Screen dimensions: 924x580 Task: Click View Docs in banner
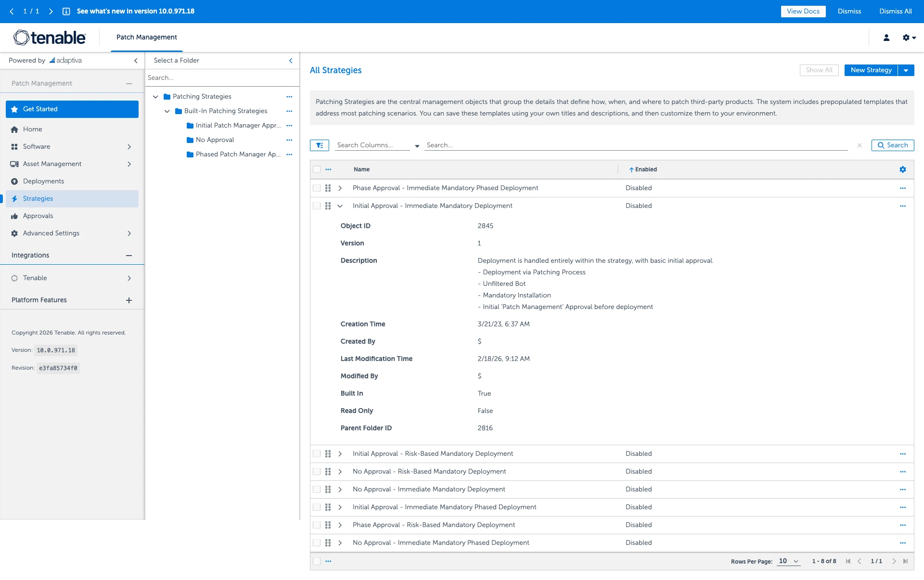click(x=803, y=11)
